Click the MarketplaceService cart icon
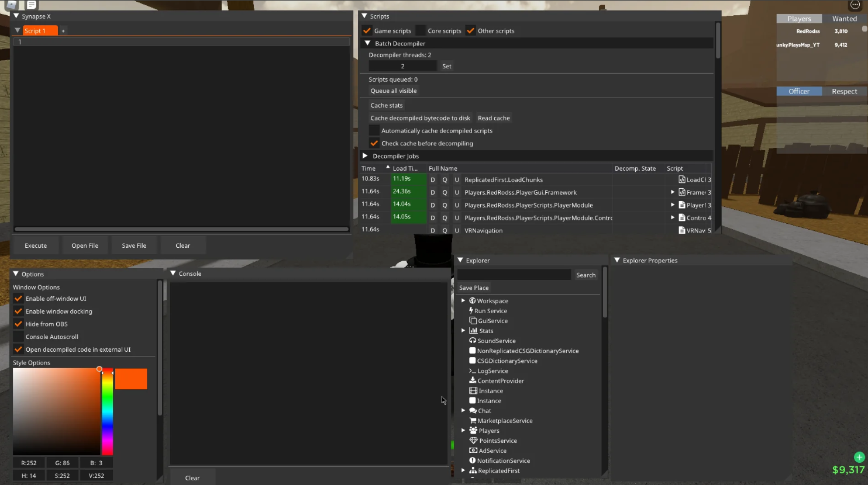Viewport: 868px width, 485px height. click(x=473, y=421)
